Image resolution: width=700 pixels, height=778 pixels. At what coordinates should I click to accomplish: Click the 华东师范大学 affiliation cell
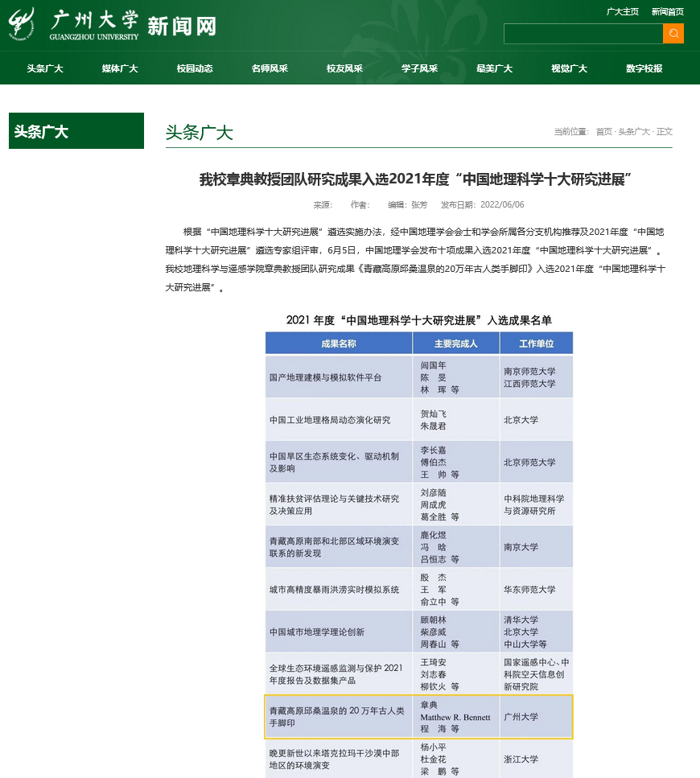(x=537, y=590)
